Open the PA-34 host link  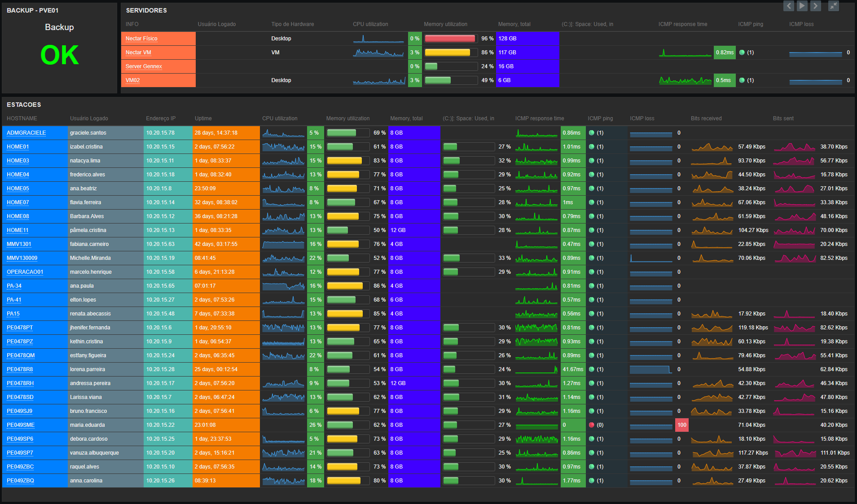tap(14, 286)
